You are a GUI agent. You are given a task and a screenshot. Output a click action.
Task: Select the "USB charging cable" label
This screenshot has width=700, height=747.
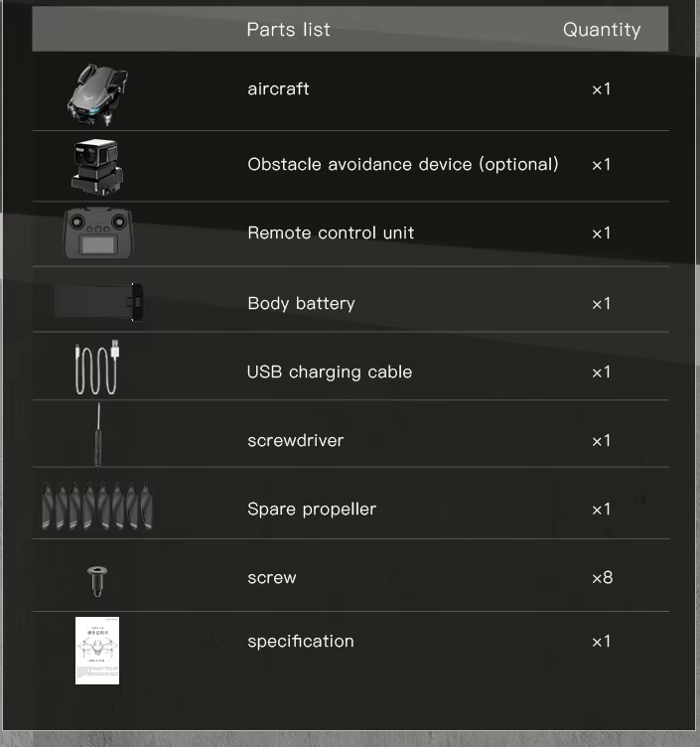330,373
